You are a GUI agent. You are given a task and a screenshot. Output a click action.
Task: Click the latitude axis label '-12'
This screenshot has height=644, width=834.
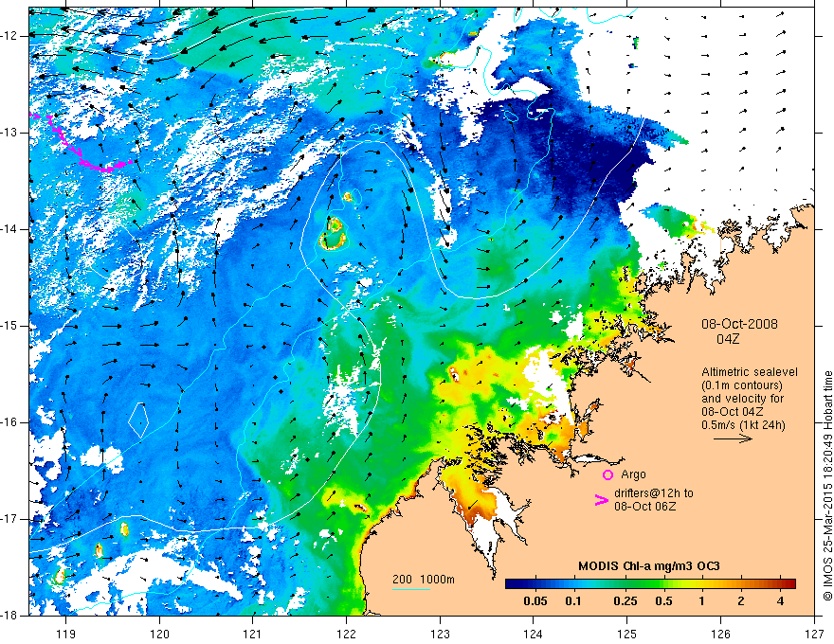tap(10, 36)
